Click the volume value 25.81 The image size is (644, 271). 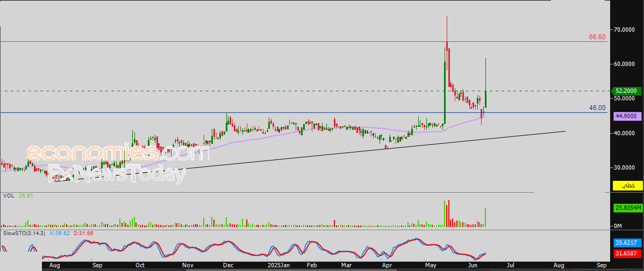(x=25, y=196)
